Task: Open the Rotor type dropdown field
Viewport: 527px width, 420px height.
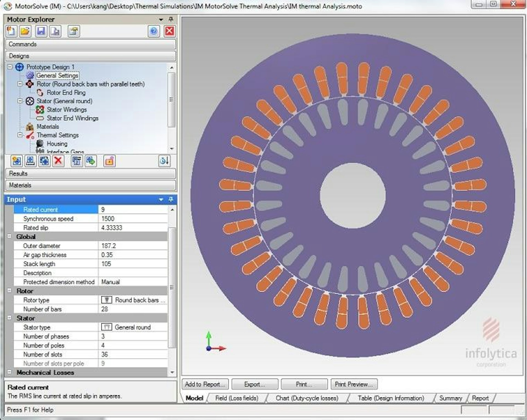Action: coord(133,300)
